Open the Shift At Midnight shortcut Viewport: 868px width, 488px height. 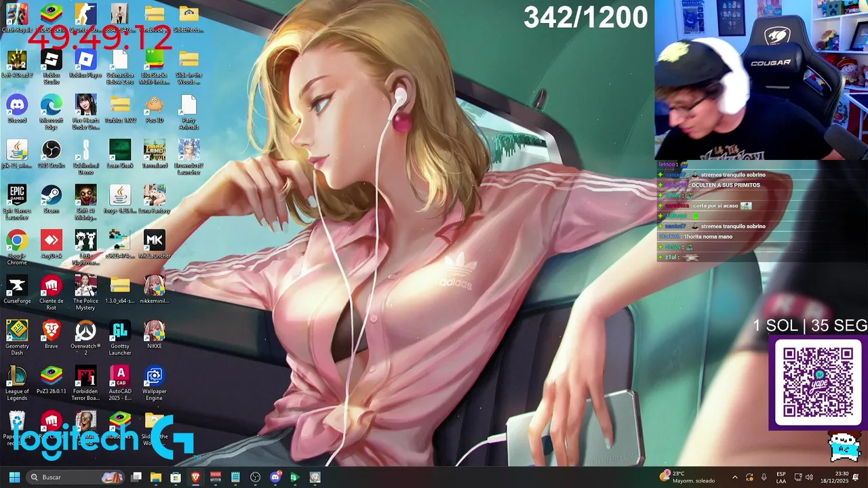85,203
